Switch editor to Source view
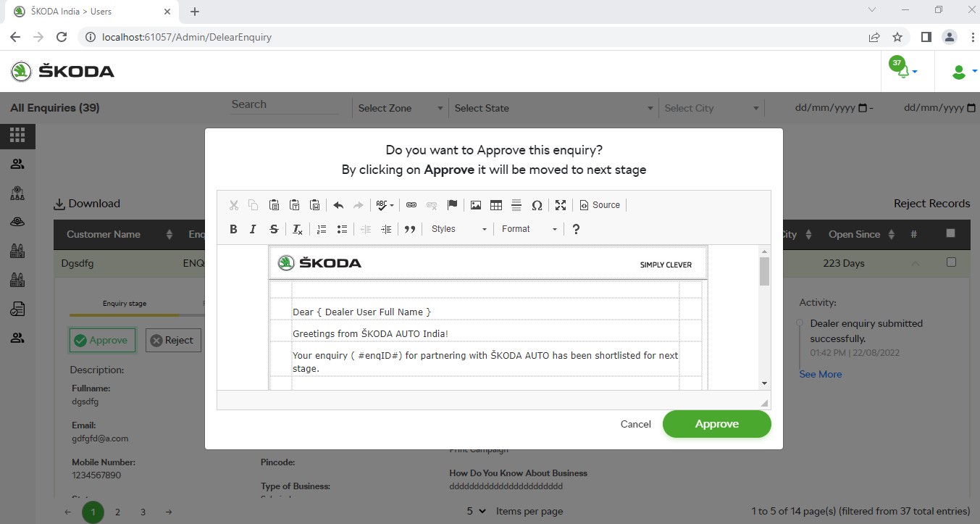This screenshot has width=980, height=524. click(x=600, y=205)
